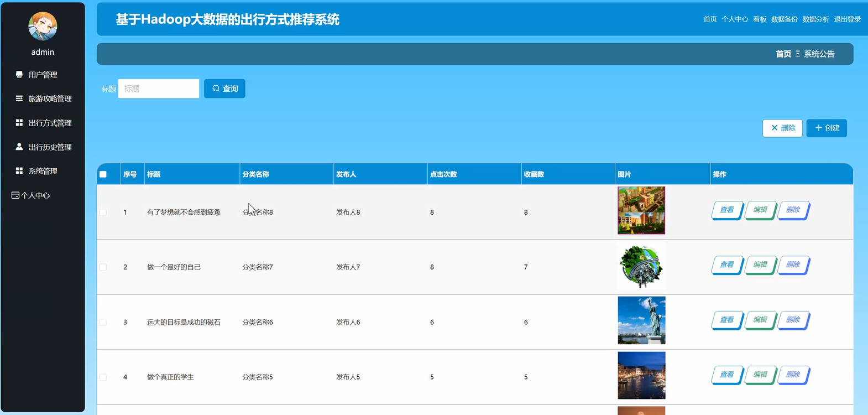Check the row 3 checkbox

click(103, 322)
